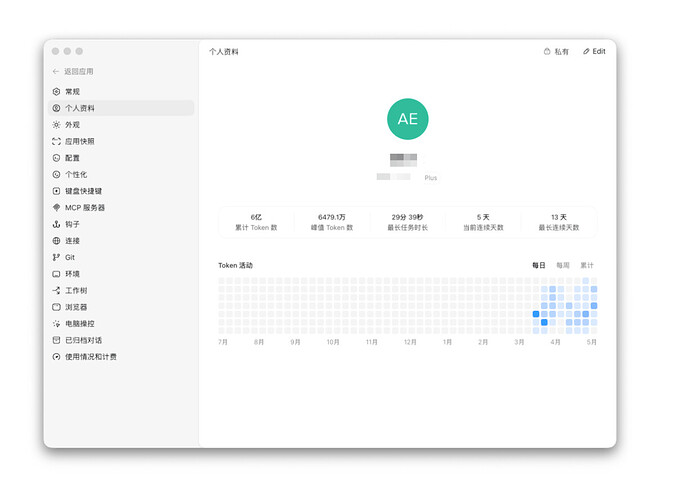This screenshot has width=673, height=500.
Task: Switch Token activity to 累计 view
Action: coord(587,265)
